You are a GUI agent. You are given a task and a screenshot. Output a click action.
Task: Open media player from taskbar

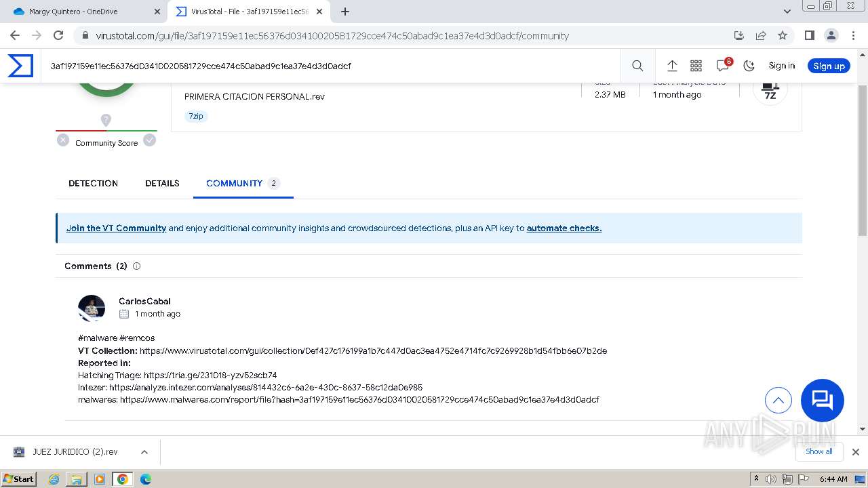[100, 479]
